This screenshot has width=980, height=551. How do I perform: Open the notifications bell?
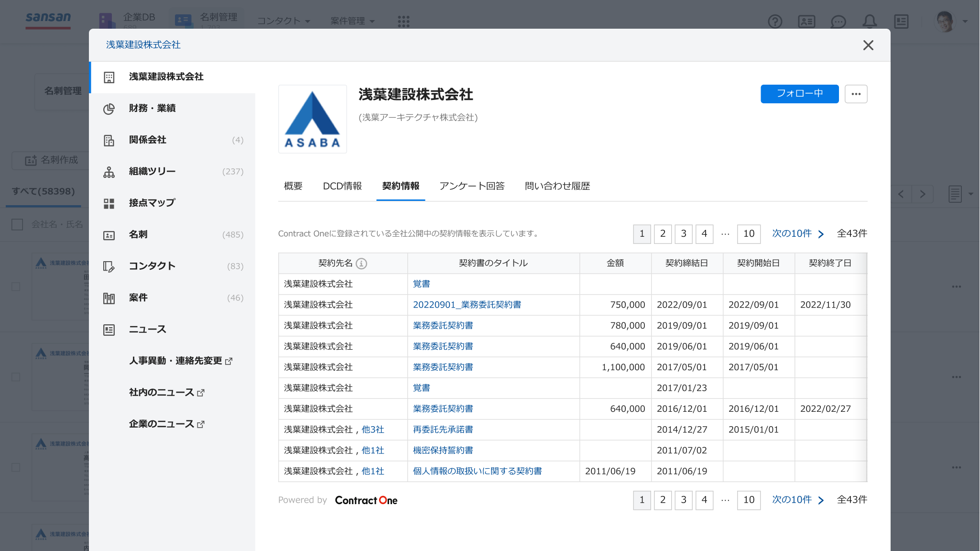tap(870, 21)
